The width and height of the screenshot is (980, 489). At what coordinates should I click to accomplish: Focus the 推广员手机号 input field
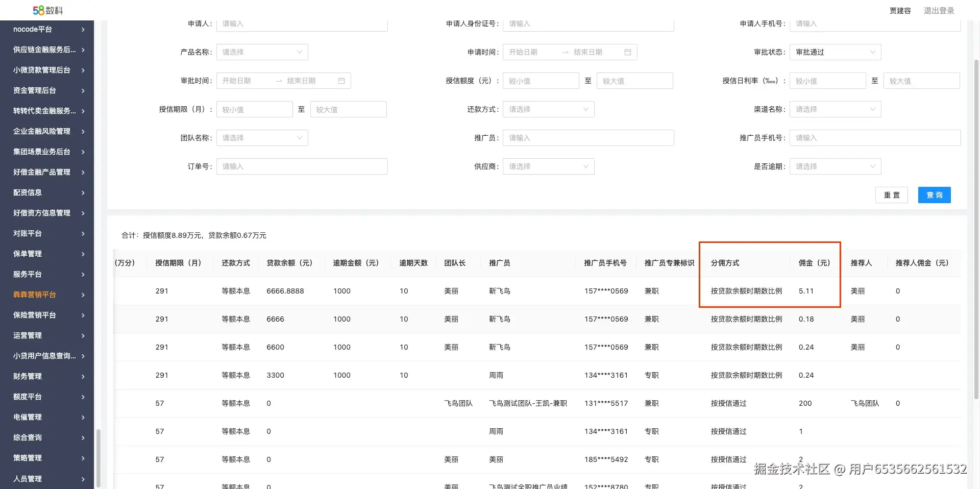(875, 138)
